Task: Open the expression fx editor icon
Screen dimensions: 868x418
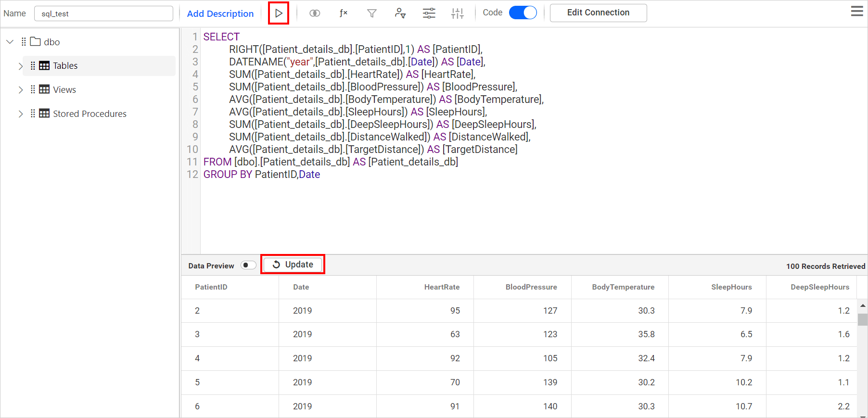Action: click(344, 13)
